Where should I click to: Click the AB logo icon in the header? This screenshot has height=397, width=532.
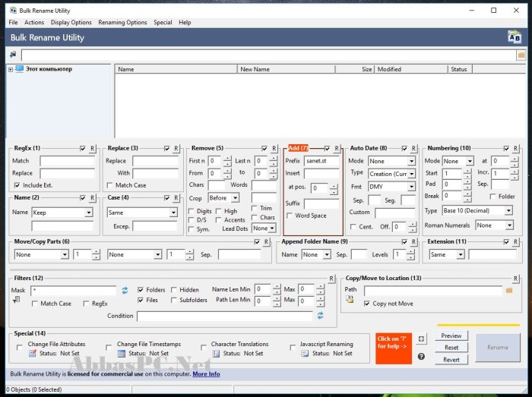[515, 37]
